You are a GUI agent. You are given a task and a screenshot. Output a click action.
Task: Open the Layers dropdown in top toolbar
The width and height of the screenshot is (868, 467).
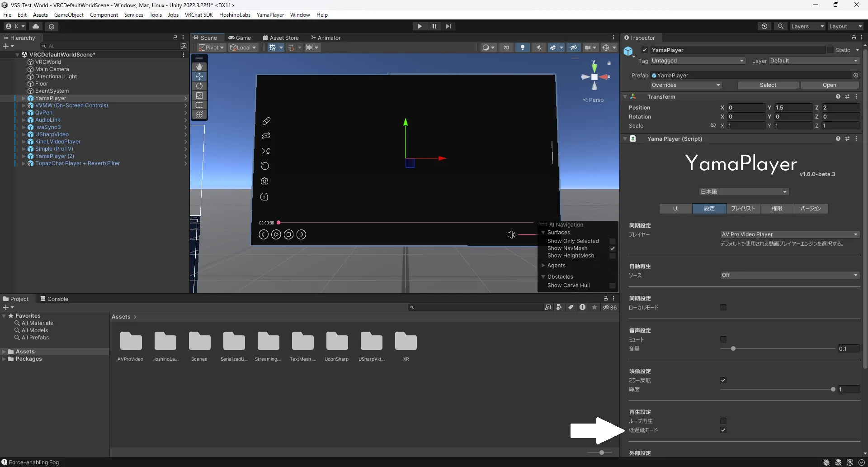807,26
